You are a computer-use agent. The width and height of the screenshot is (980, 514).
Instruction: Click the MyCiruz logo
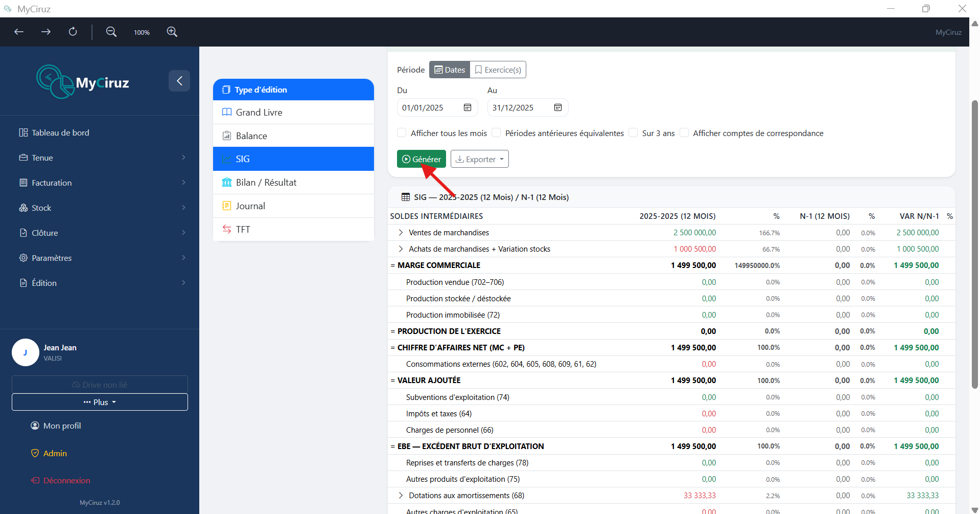tap(83, 82)
